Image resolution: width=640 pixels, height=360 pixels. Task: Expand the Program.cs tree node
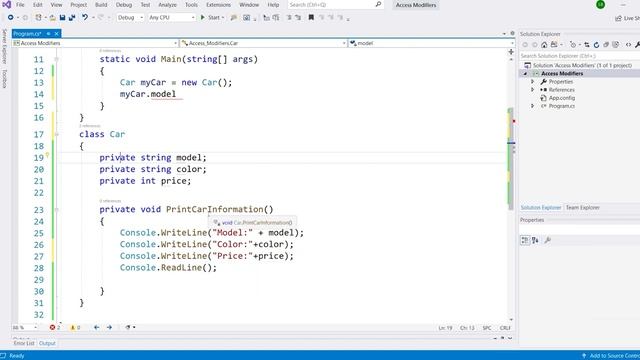(x=532, y=106)
